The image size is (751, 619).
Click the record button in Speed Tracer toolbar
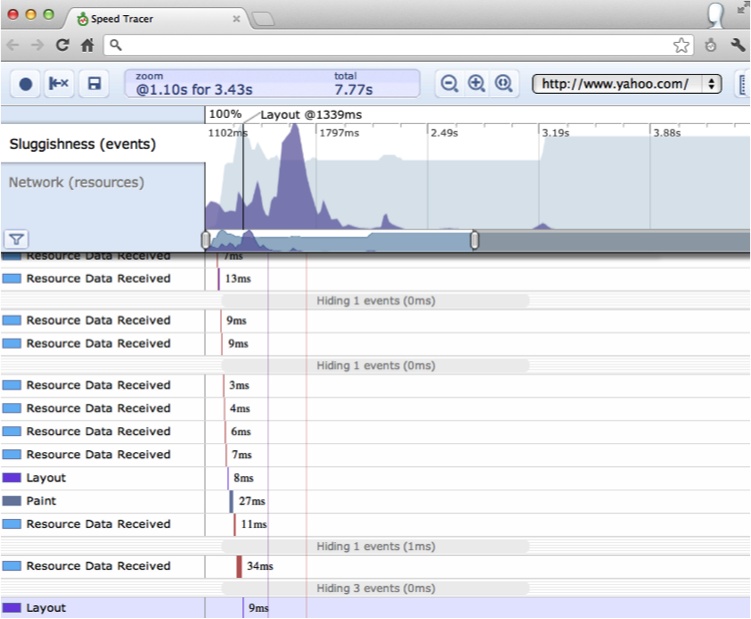tap(25, 84)
